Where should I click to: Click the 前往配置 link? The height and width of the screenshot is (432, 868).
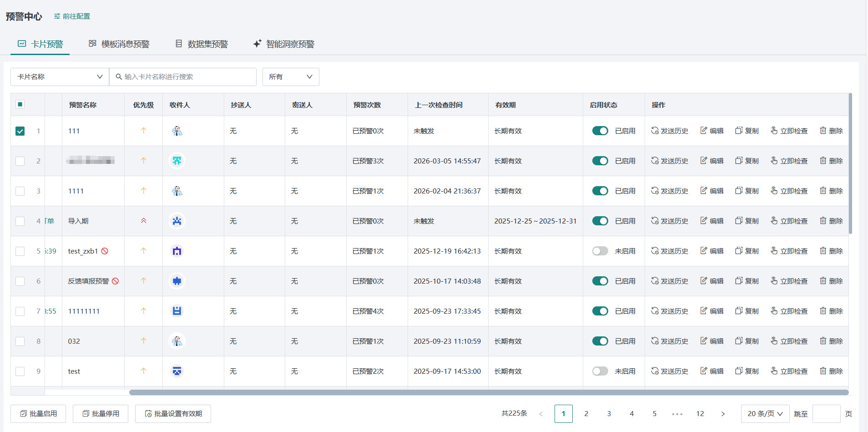pos(72,16)
